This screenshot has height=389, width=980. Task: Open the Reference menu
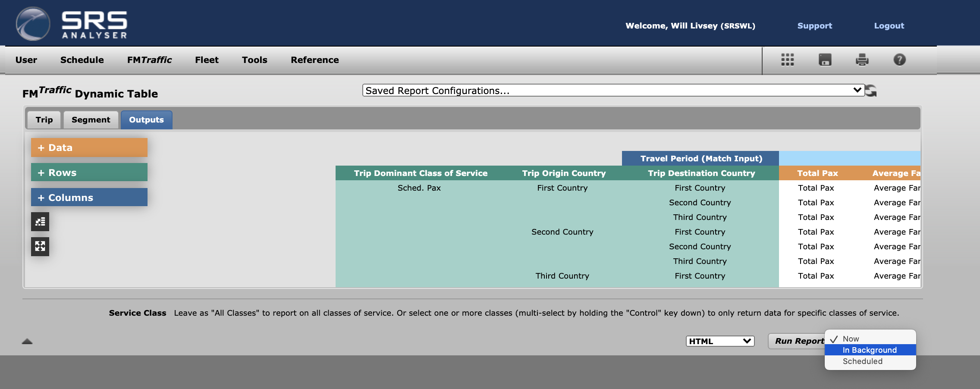click(x=315, y=60)
